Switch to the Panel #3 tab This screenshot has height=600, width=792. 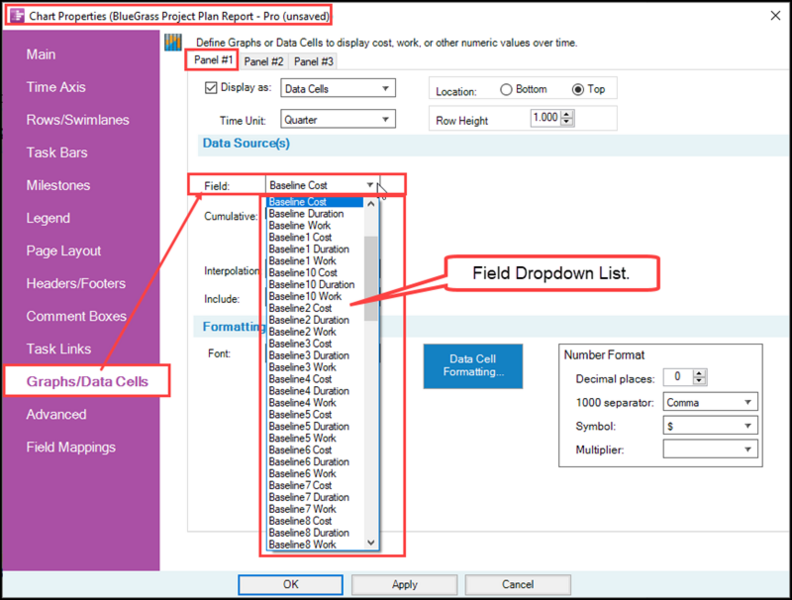313,62
